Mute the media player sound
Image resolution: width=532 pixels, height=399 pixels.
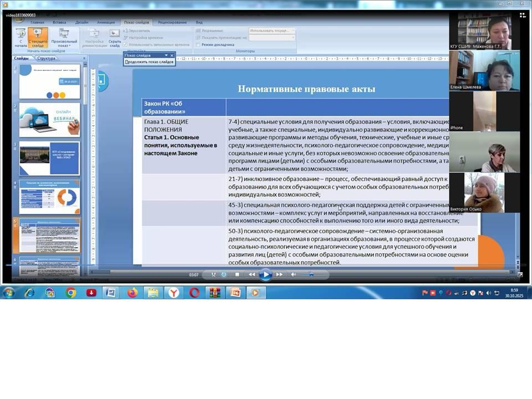coord(294,274)
